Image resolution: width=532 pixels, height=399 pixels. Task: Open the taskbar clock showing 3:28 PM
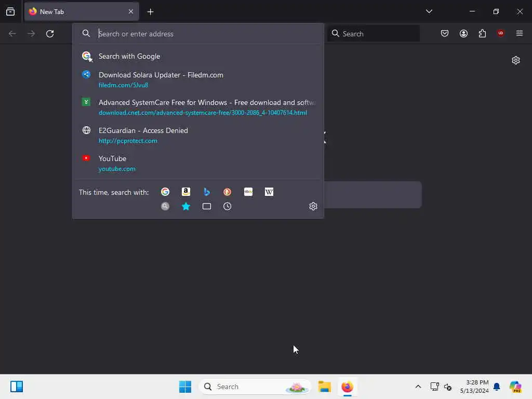coord(474,387)
